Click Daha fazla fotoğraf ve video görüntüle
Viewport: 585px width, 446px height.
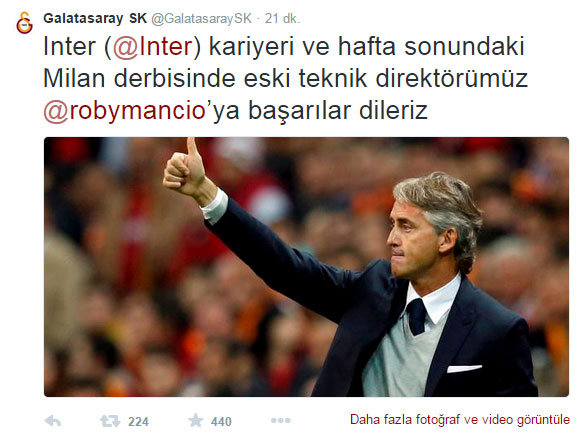click(x=460, y=420)
